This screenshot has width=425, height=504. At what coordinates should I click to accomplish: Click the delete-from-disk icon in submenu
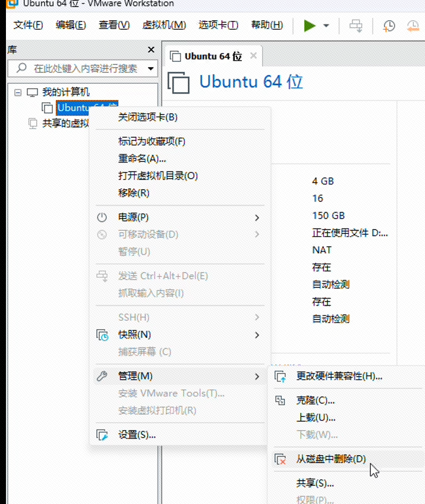pyautogui.click(x=280, y=459)
